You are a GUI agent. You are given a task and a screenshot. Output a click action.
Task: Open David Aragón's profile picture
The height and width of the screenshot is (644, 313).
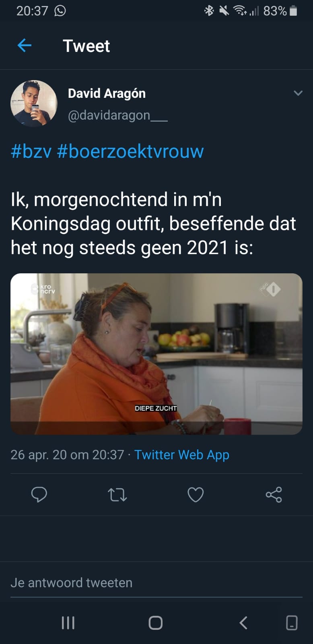pos(34,103)
